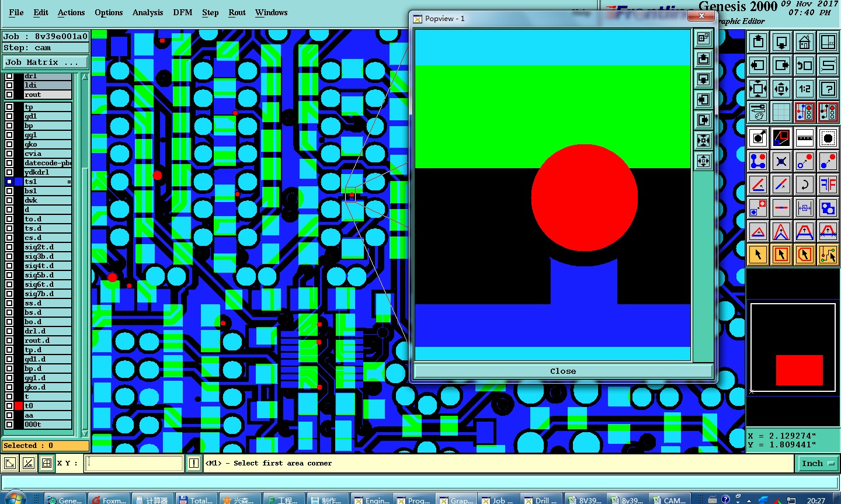Toggle the checkbox for layer gd1
Viewport: 841px width, 504px height.
click(9, 116)
